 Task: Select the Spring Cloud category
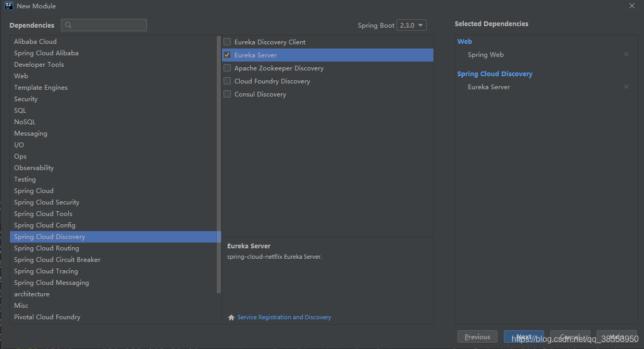(113, 191)
